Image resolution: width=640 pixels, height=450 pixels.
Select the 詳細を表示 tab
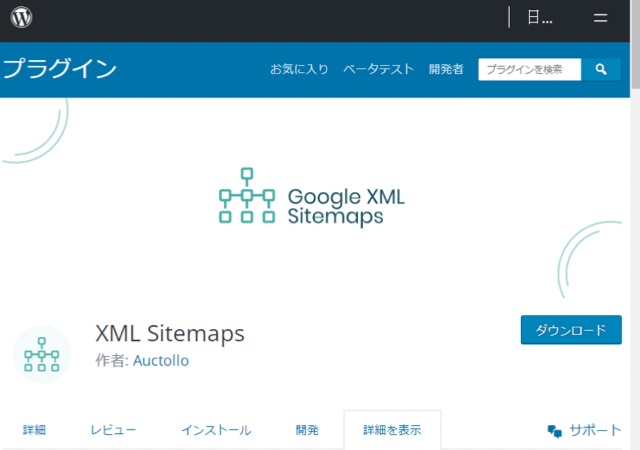(x=392, y=430)
